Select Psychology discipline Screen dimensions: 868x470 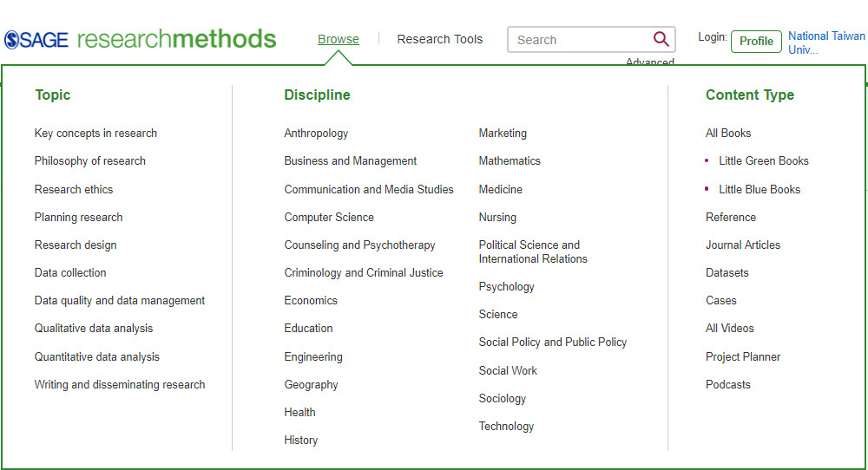click(507, 287)
